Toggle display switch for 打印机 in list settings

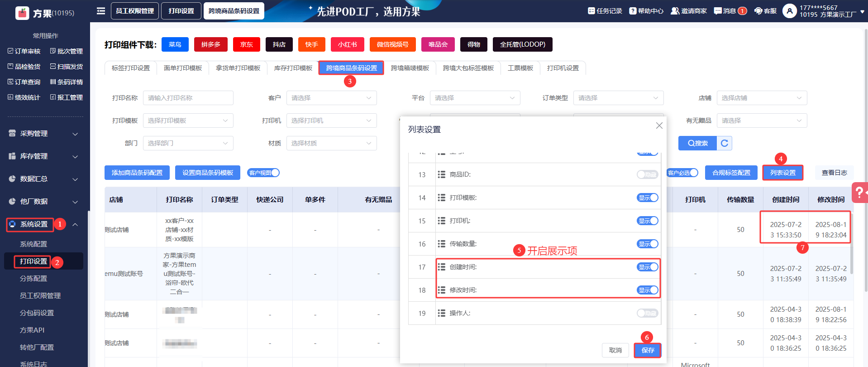point(648,221)
